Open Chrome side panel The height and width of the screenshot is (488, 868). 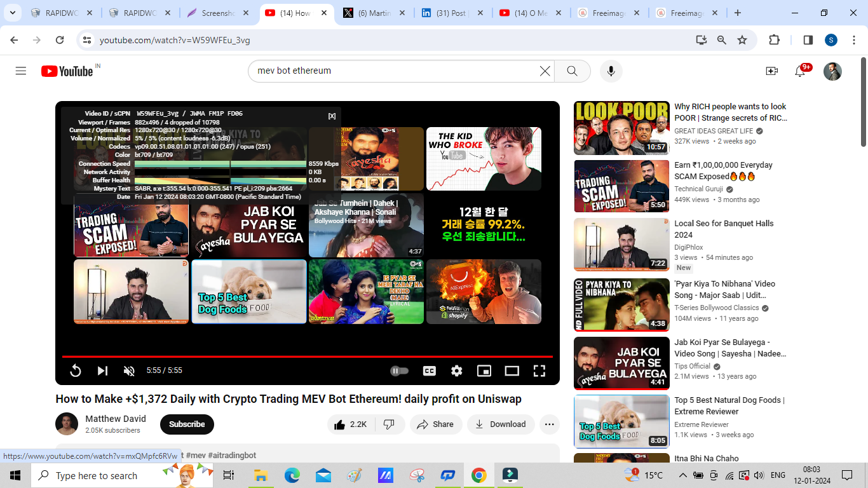click(808, 40)
